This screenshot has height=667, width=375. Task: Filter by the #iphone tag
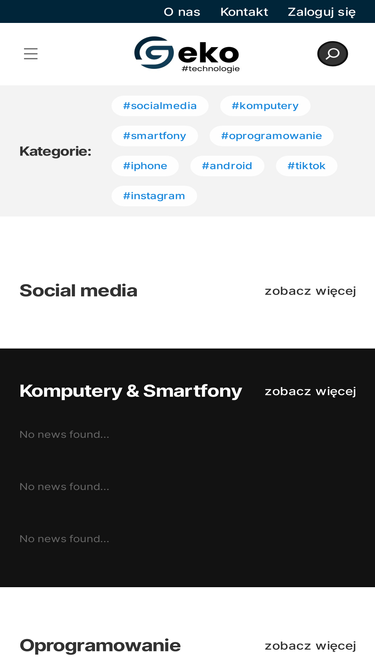[145, 166]
